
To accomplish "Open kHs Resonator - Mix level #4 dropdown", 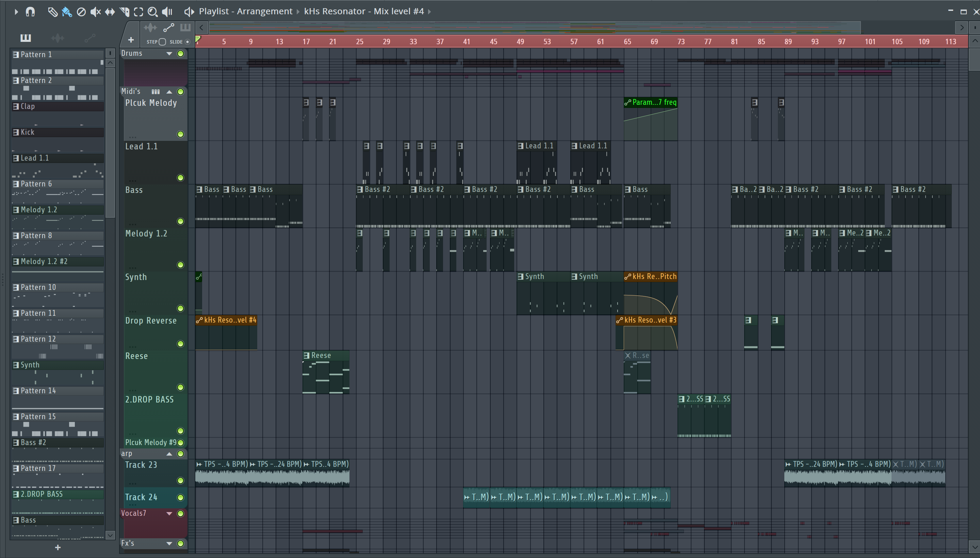I will (x=364, y=12).
